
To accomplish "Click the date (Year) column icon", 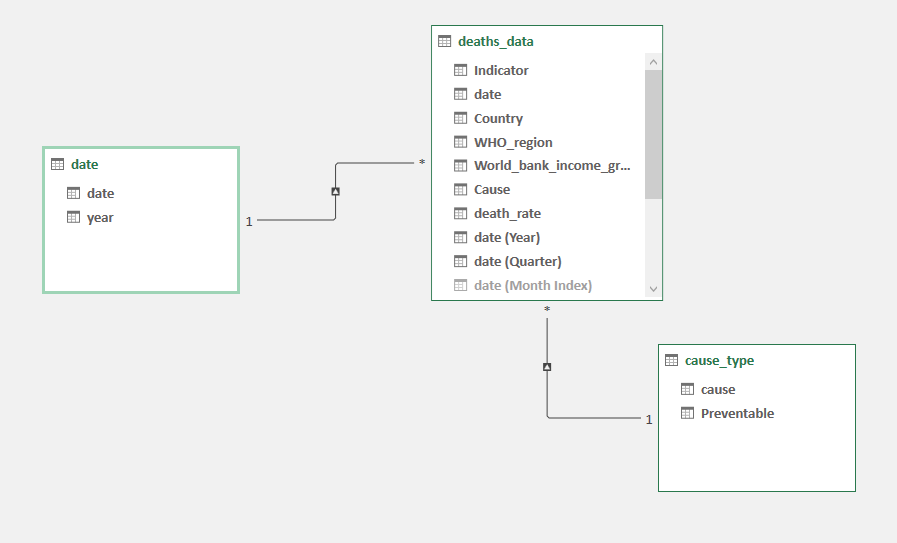I will coord(461,237).
